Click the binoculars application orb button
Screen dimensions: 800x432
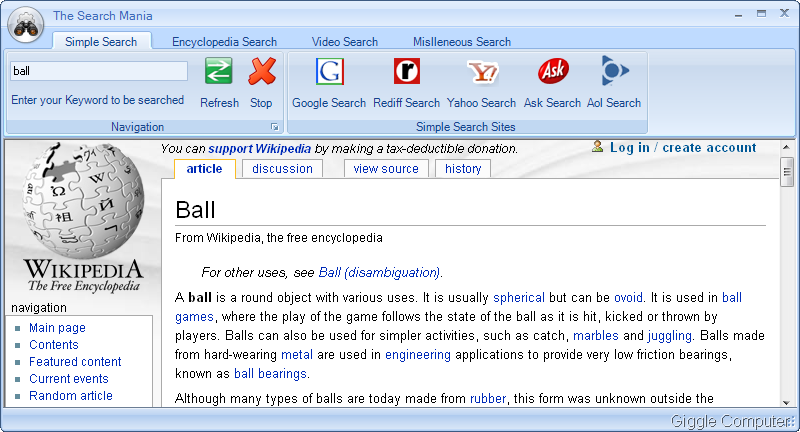point(26,26)
